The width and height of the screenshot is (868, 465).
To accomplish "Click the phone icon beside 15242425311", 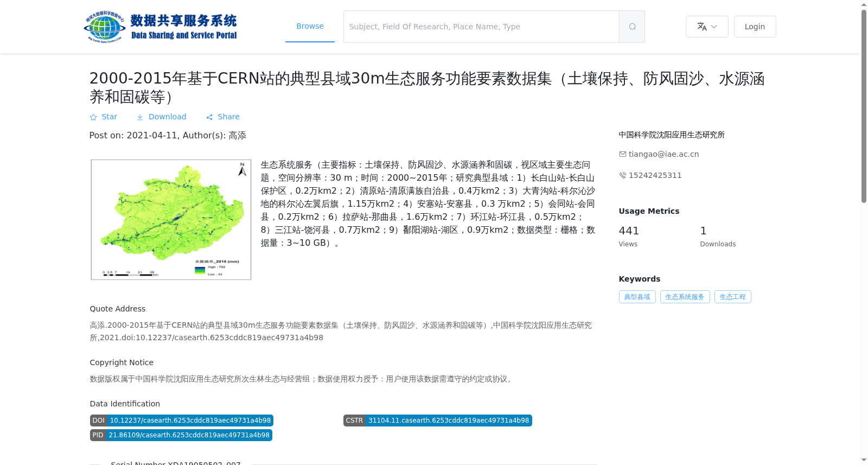I will [623, 175].
